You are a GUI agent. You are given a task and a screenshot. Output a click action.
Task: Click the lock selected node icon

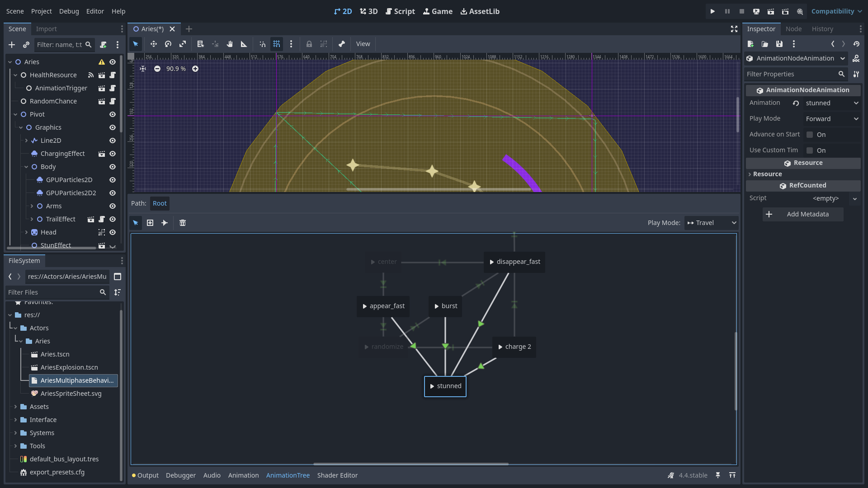pyautogui.click(x=309, y=44)
